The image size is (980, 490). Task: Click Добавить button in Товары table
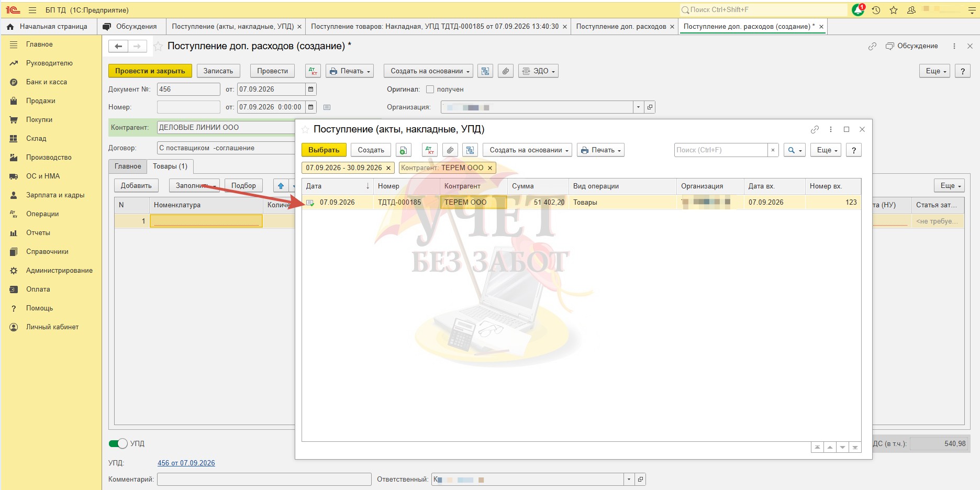point(136,185)
